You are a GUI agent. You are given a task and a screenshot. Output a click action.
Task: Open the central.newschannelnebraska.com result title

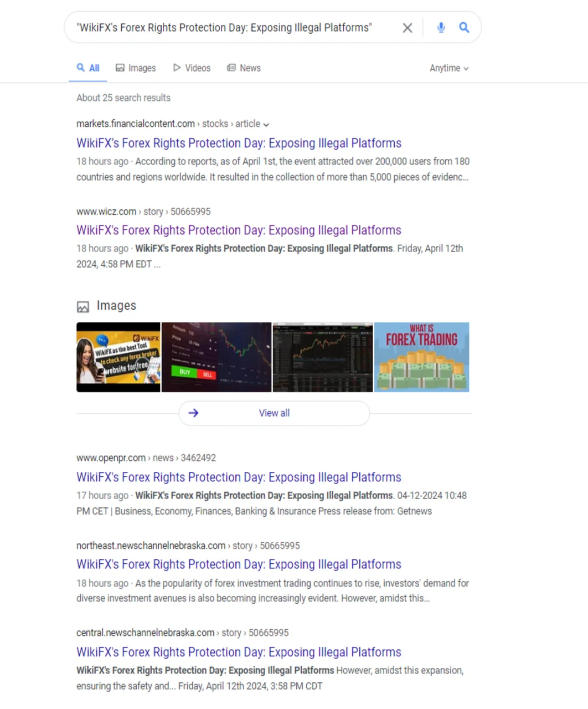point(239,652)
